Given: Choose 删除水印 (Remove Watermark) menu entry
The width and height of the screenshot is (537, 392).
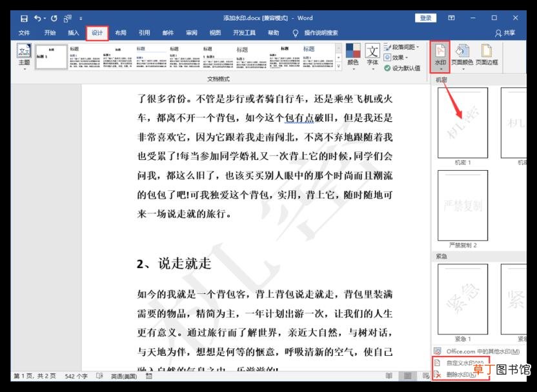Looking at the screenshot, I should pyautogui.click(x=460, y=375).
